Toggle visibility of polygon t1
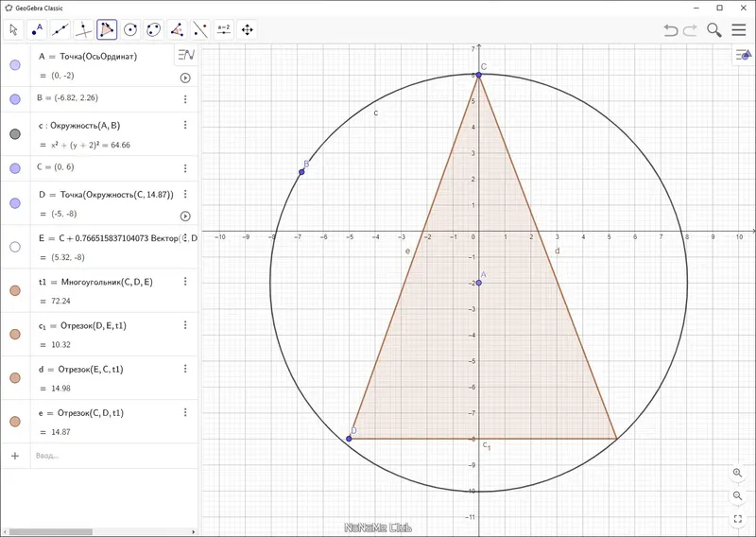Screen dimensions: 756x537 [x=15, y=290]
